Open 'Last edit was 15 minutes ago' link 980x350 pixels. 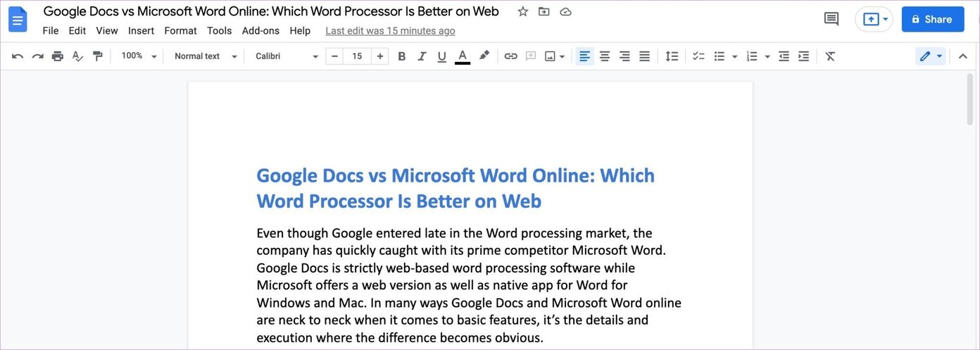(x=390, y=31)
